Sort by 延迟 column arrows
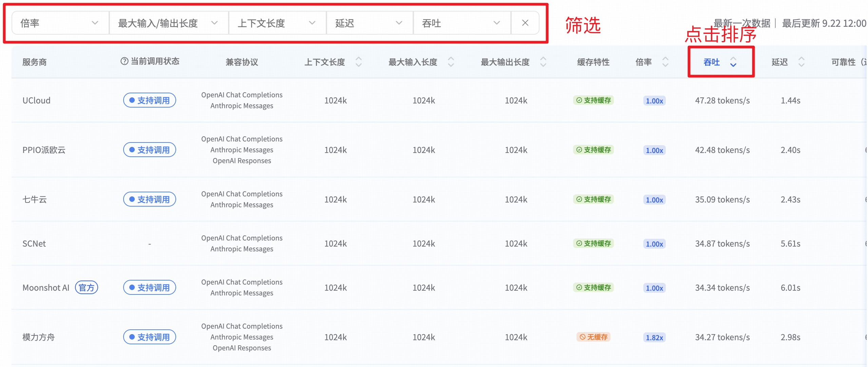868x367 pixels. [801, 62]
